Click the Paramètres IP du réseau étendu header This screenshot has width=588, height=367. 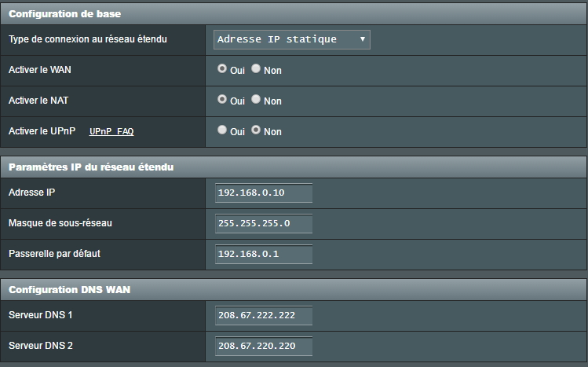click(294, 167)
